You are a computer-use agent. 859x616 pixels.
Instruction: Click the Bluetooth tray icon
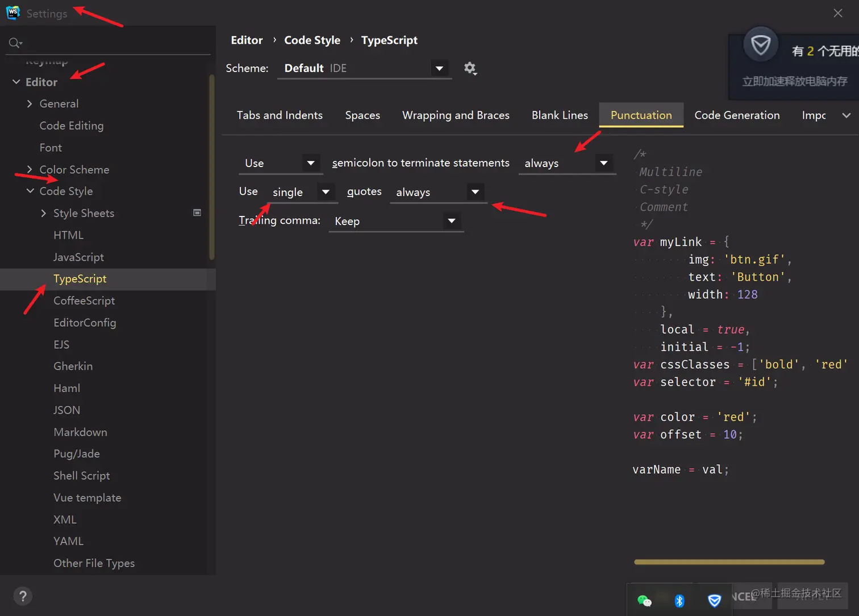(x=679, y=601)
